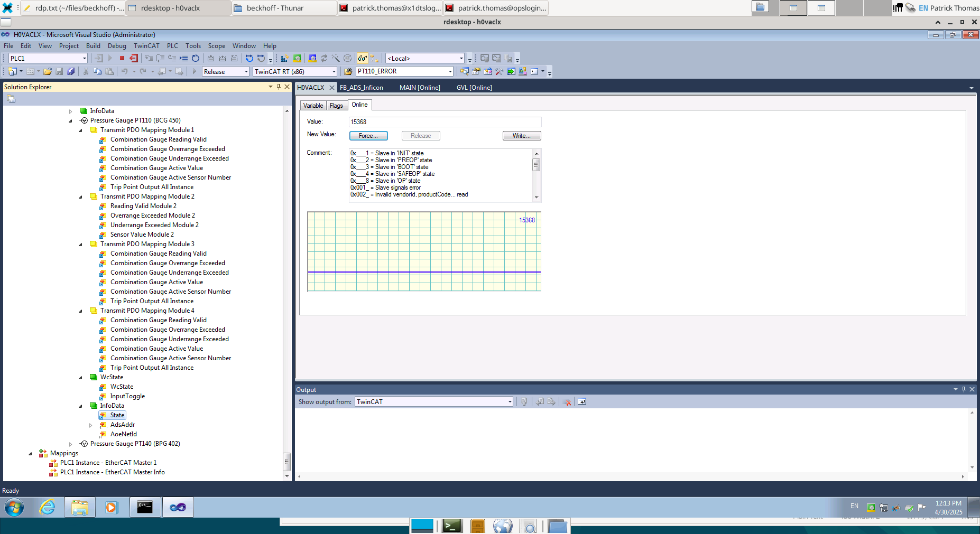Image resolution: width=980 pixels, height=534 pixels.
Task: Open the TwinCAT menu
Action: coord(146,46)
